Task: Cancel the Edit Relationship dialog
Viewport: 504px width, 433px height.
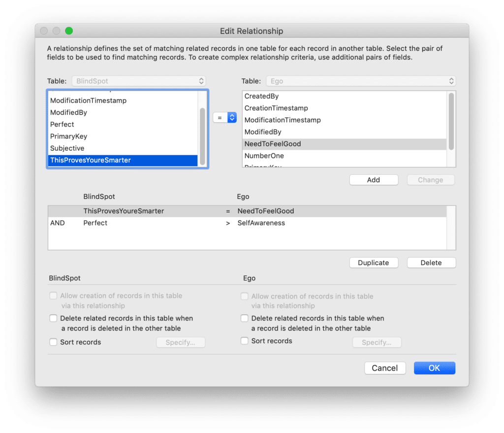Action: 385,367
